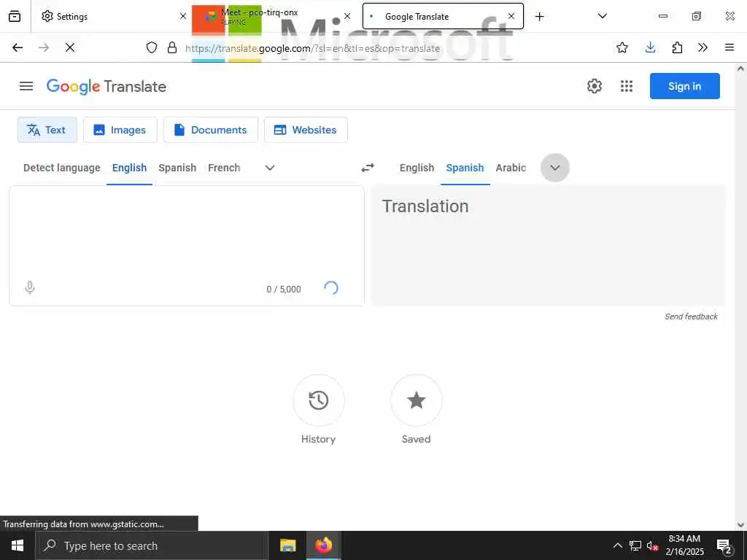The image size is (747, 560).
Task: Expand more source languages dropdown
Action: (x=270, y=168)
